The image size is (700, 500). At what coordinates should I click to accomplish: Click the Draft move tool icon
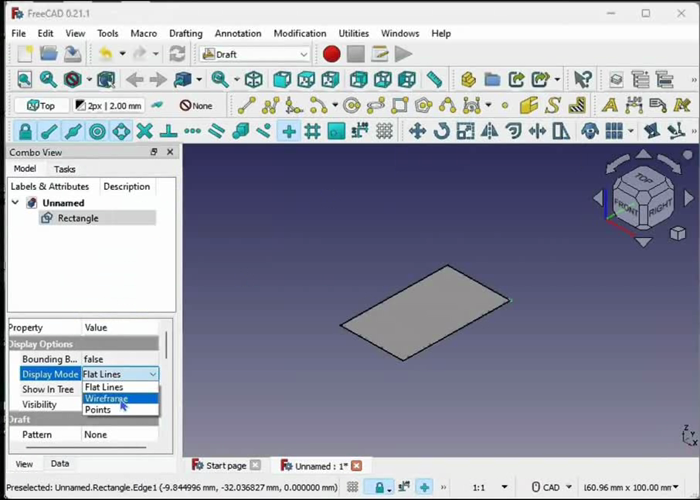pos(416,131)
